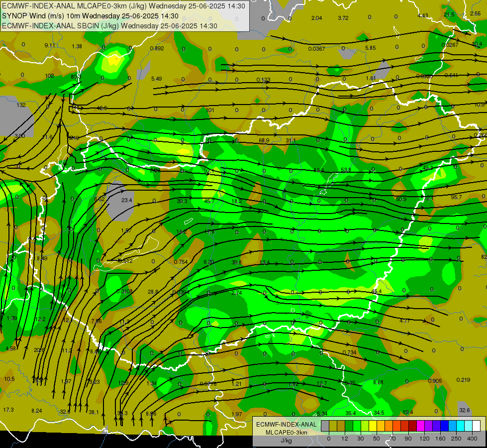
Task: Click the map value 1.39
Action: (12, 318)
